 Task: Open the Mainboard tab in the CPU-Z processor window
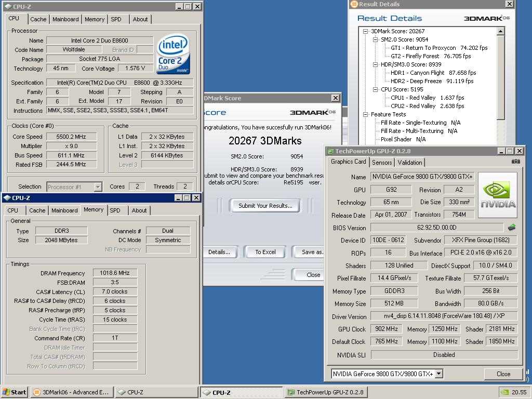(65, 19)
